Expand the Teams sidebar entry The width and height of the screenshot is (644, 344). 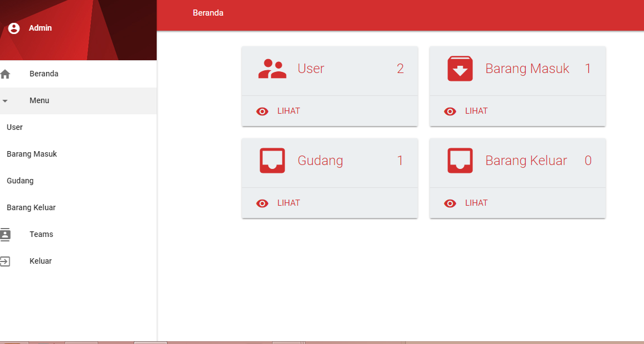[x=41, y=234]
